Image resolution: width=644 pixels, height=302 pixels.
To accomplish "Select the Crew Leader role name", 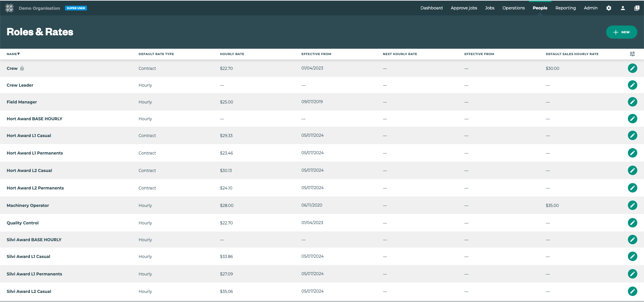I will (x=20, y=85).
